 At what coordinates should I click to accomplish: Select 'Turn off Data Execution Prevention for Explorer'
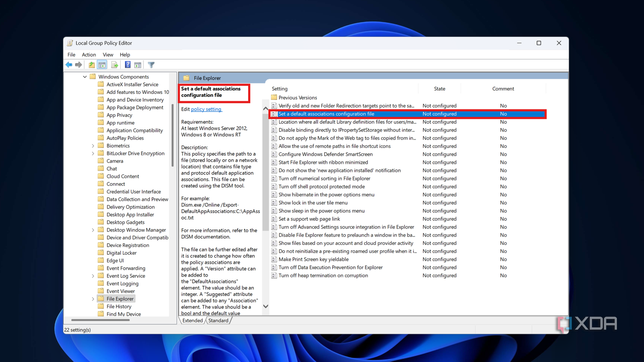click(331, 267)
